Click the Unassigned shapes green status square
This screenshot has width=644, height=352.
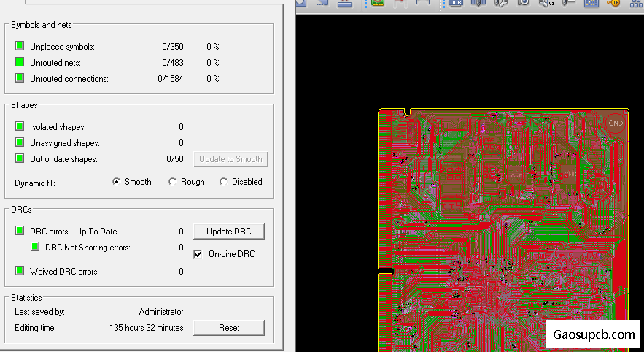[20, 142]
